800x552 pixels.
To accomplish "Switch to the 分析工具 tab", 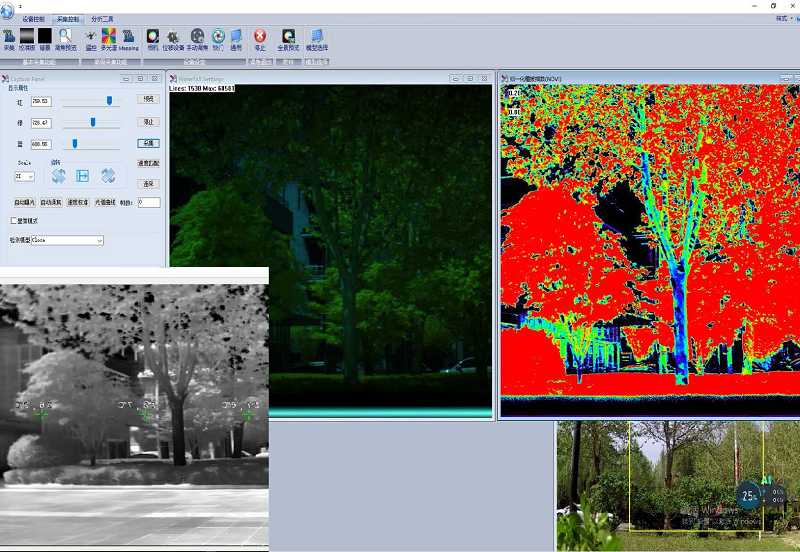I will tap(102, 18).
